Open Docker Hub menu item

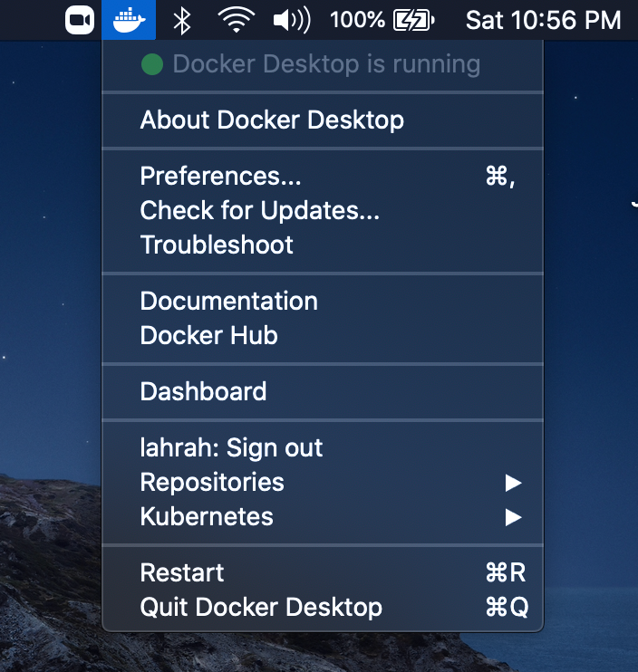click(x=323, y=335)
